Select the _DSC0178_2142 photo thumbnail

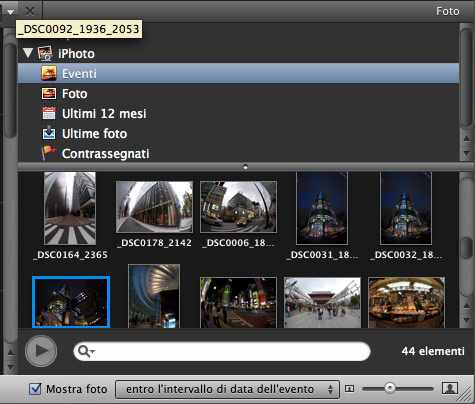point(154,207)
